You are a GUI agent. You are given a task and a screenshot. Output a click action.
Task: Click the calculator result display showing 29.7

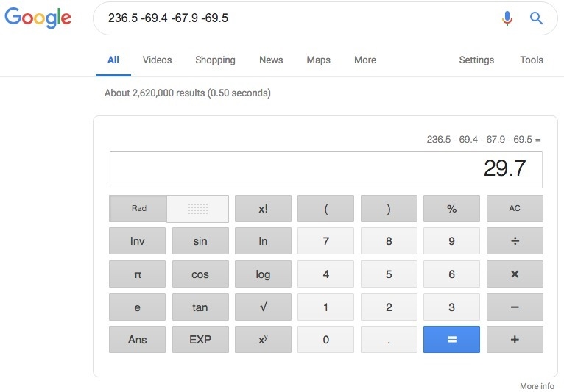326,169
